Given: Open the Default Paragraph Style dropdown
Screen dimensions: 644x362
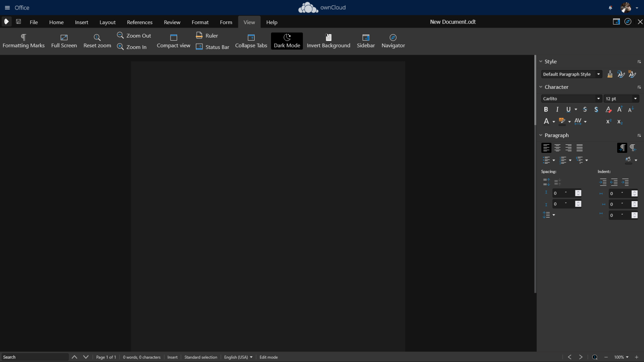Looking at the screenshot, I should 598,74.
